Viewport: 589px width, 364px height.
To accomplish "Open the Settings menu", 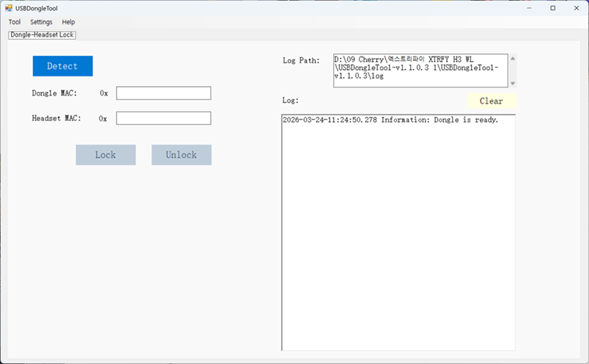I will [41, 22].
